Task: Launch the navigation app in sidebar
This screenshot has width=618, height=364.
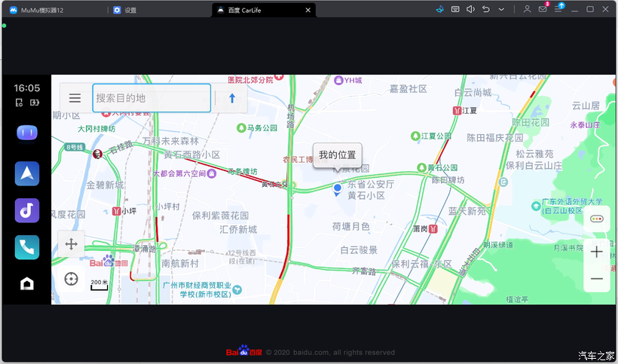Action: tap(27, 173)
